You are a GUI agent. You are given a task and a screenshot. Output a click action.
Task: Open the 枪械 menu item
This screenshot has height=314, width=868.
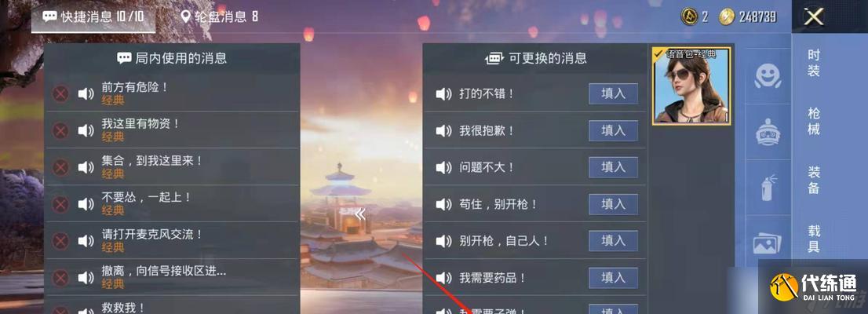point(813,121)
